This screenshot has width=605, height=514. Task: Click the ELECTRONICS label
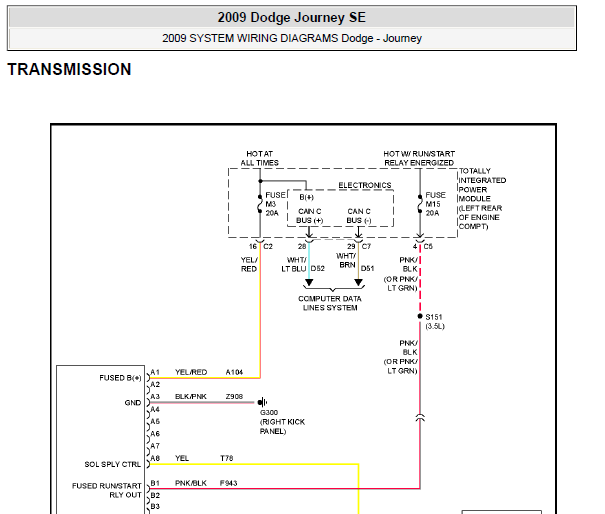pos(365,185)
